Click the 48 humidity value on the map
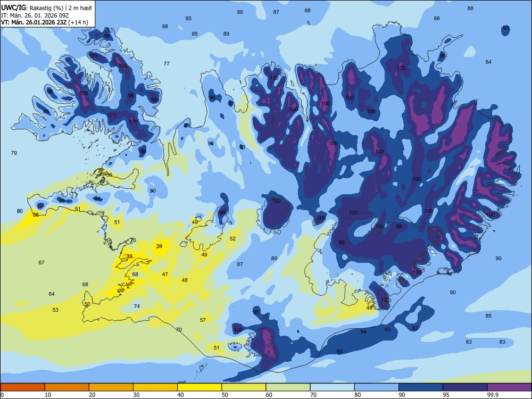This screenshot has height=399, width=532. coord(185,280)
